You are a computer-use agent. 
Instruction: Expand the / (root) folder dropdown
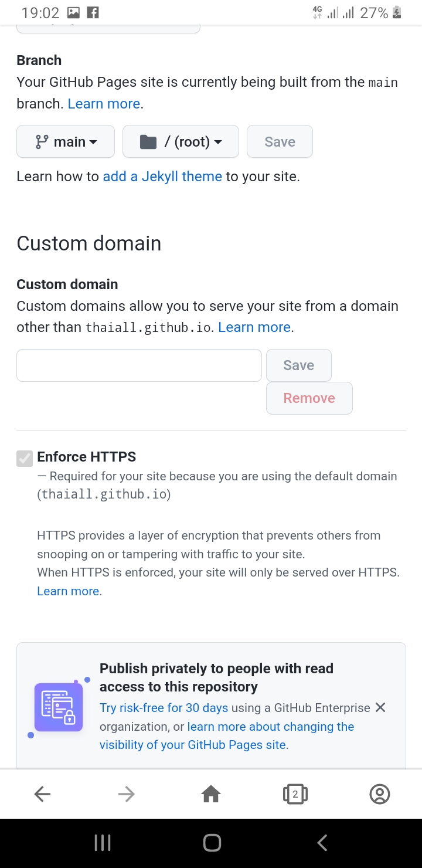(x=181, y=141)
